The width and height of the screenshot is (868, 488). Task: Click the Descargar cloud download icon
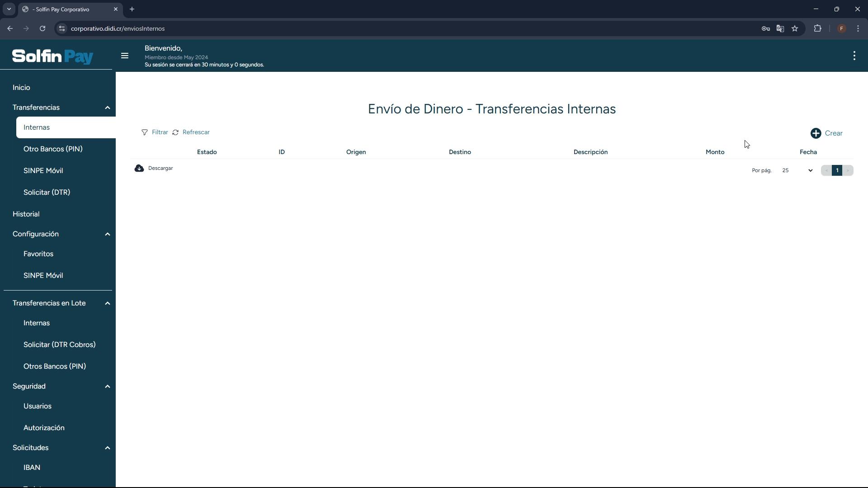click(x=139, y=168)
